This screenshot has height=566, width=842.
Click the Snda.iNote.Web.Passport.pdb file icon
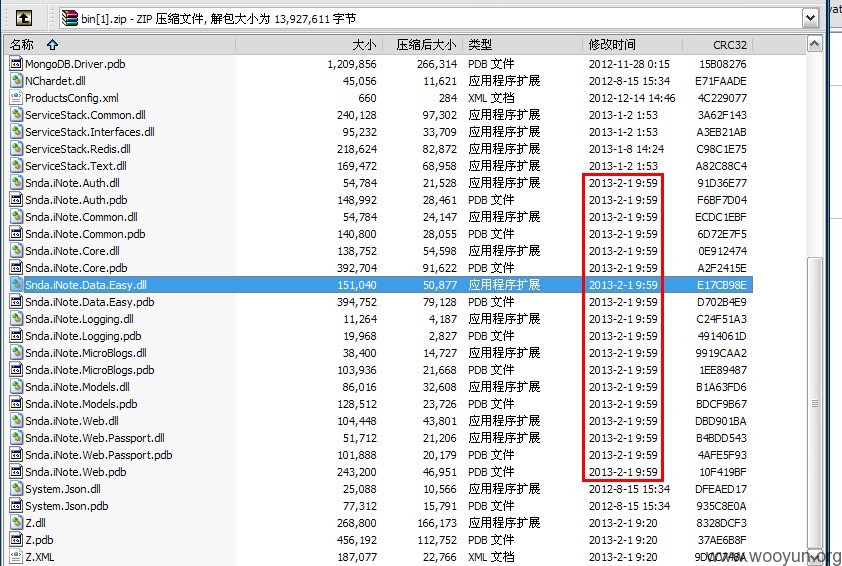[x=17, y=455]
